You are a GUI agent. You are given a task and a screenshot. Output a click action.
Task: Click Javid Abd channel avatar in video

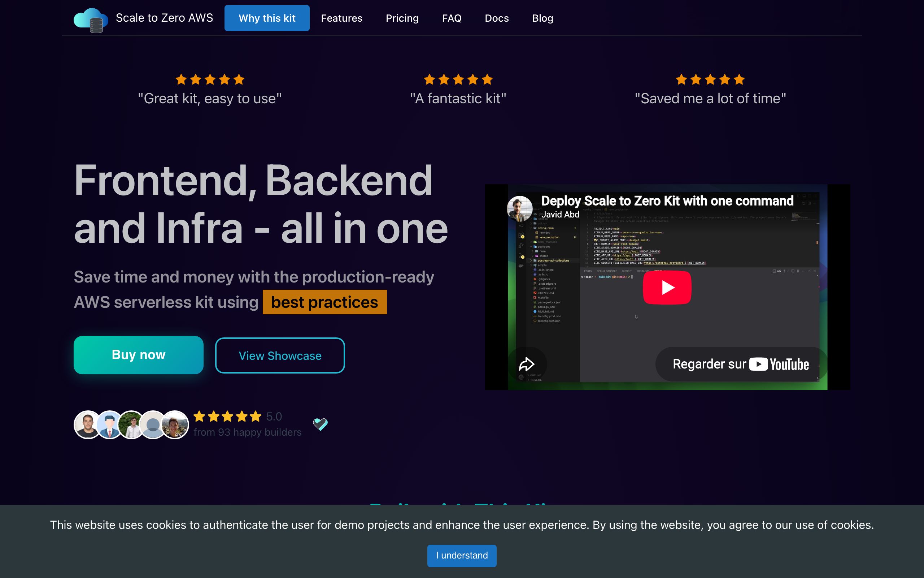519,209
